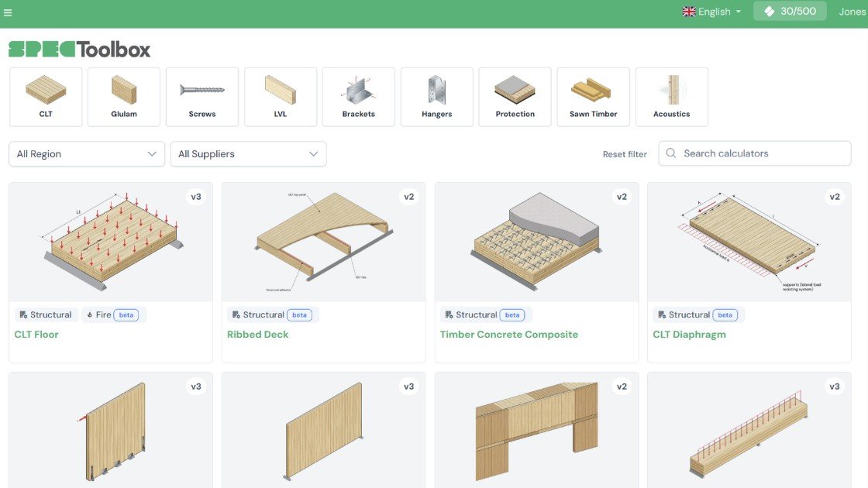Click the Structural beta tag on CLT Diaphragm
Image resolution: width=868 pixels, height=488 pixels.
698,314
